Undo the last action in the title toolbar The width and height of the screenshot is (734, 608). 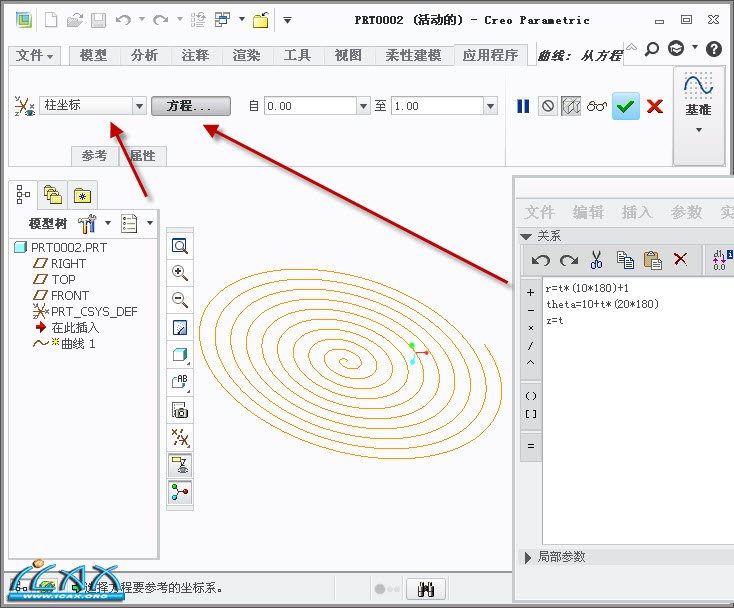point(123,20)
